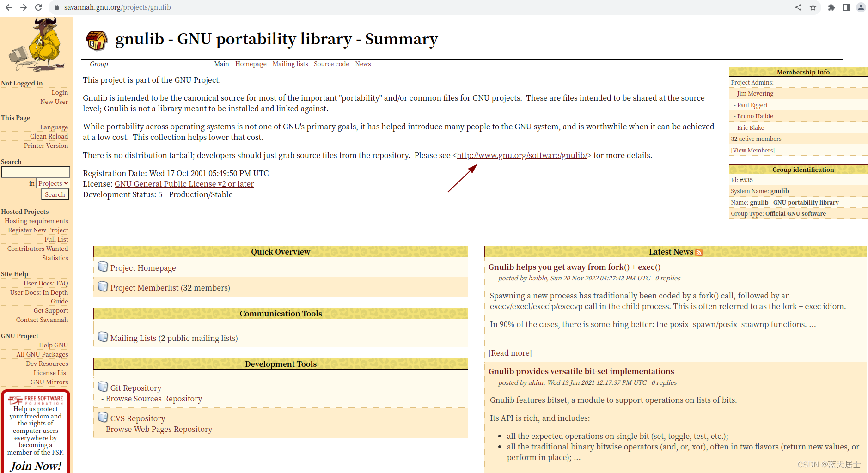Image resolution: width=868 pixels, height=473 pixels.
Task: Open the Homepage menu item
Action: click(251, 64)
